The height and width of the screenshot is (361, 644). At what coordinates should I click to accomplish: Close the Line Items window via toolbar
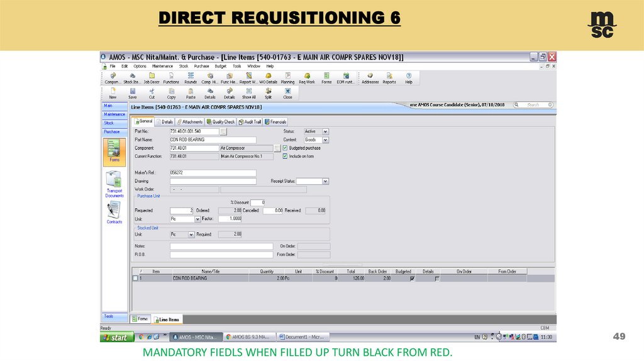click(x=287, y=93)
